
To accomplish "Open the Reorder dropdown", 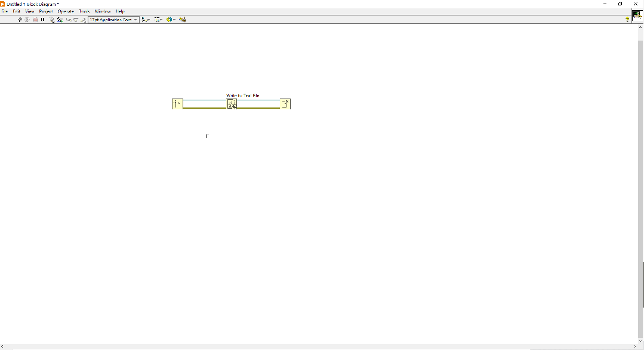I will tap(171, 20).
